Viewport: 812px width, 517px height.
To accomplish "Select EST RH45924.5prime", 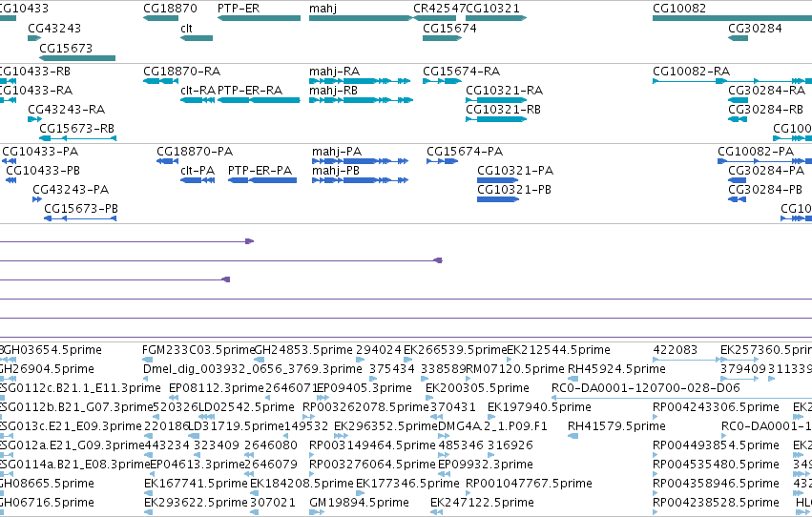I will tap(573, 379).
